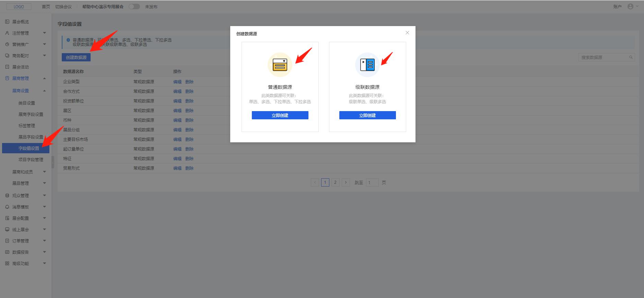Screen dimensions: 644x298
Task: Click the search magnifier icon
Action: click(x=631, y=57)
